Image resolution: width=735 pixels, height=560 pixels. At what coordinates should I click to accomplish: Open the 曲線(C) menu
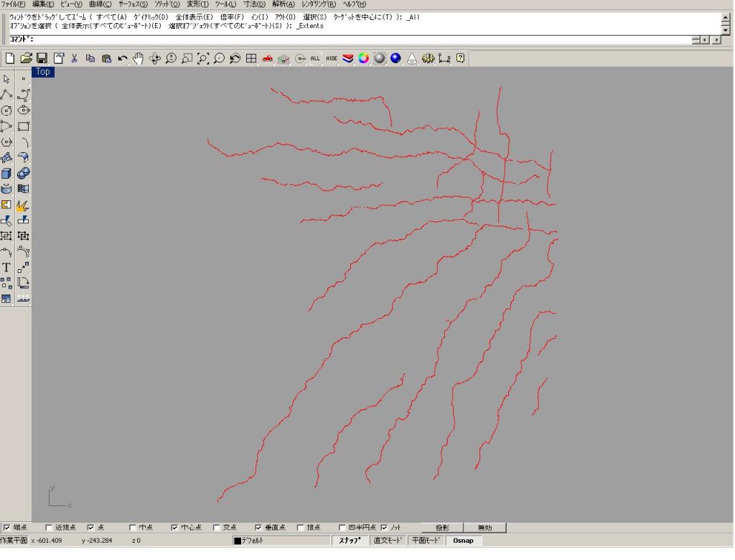100,4
